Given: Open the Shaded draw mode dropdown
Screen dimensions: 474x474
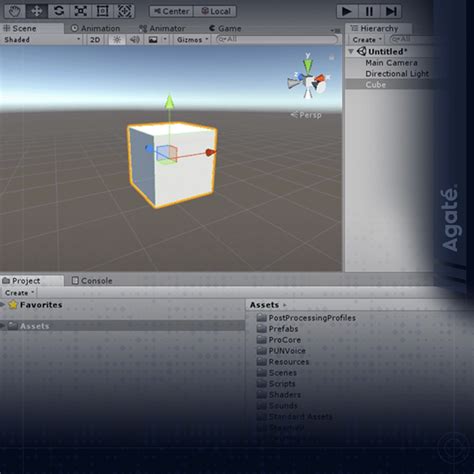Looking at the screenshot, I should (x=42, y=40).
